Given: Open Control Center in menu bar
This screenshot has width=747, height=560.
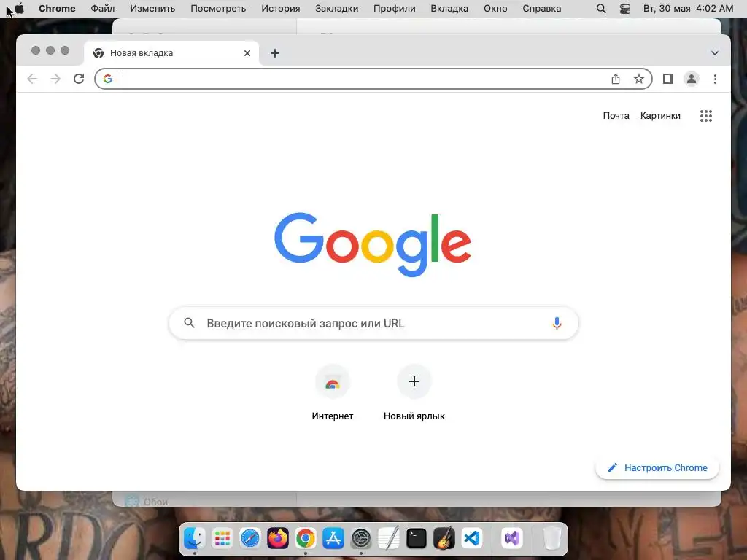Looking at the screenshot, I should pyautogui.click(x=625, y=9).
